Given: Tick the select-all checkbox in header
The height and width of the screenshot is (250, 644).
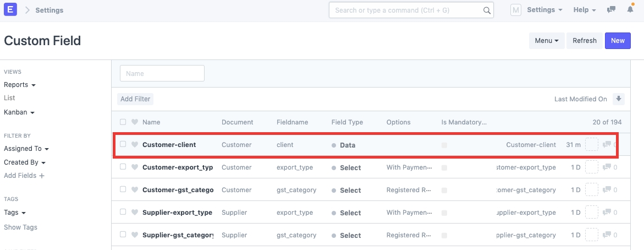Looking at the screenshot, I should (123, 122).
